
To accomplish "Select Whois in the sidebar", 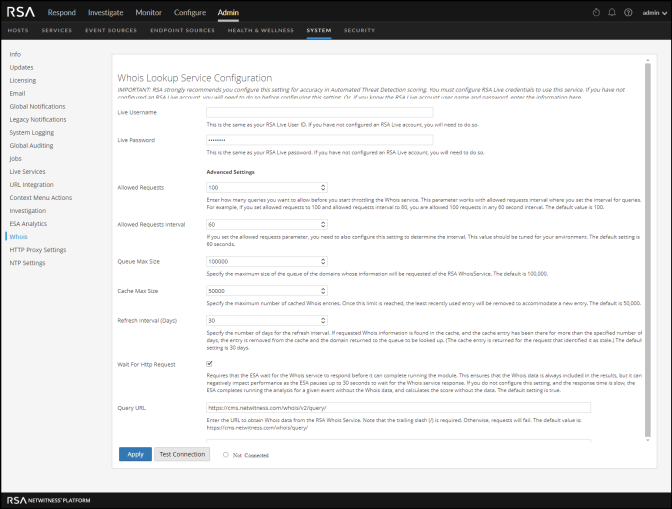I will pos(18,237).
